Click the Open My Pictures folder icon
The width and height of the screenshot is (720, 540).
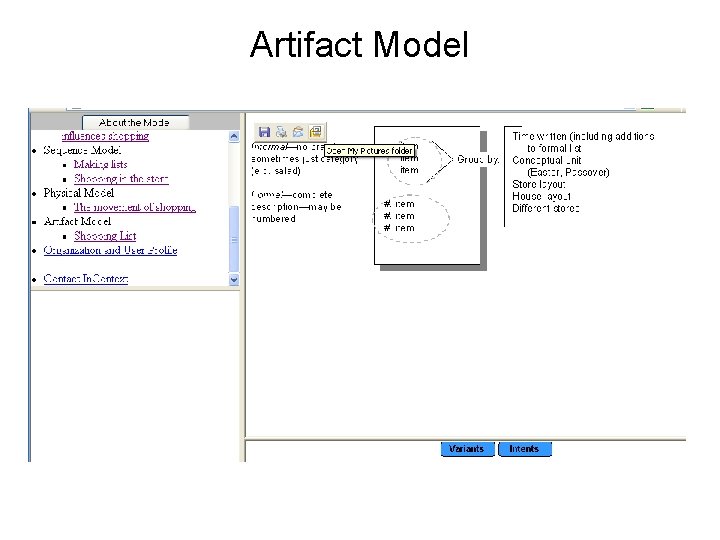(x=315, y=132)
